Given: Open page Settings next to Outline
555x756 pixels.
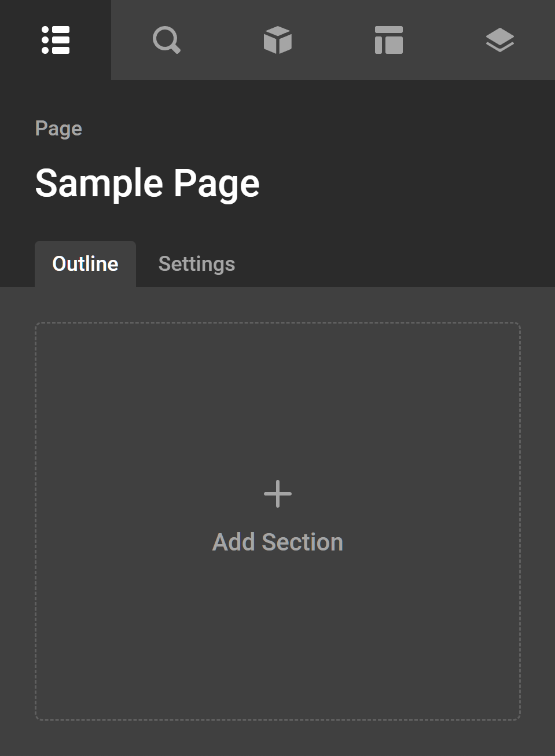Looking at the screenshot, I should tap(197, 264).
